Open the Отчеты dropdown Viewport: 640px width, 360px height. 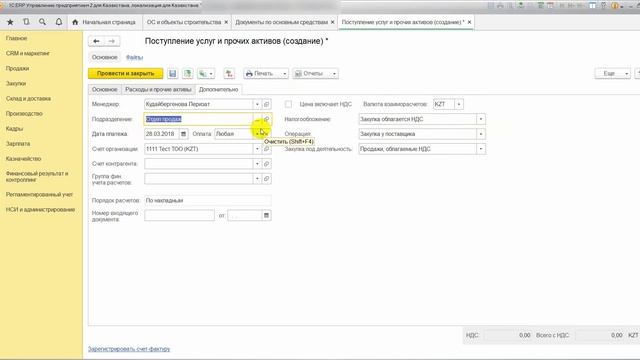[315, 73]
